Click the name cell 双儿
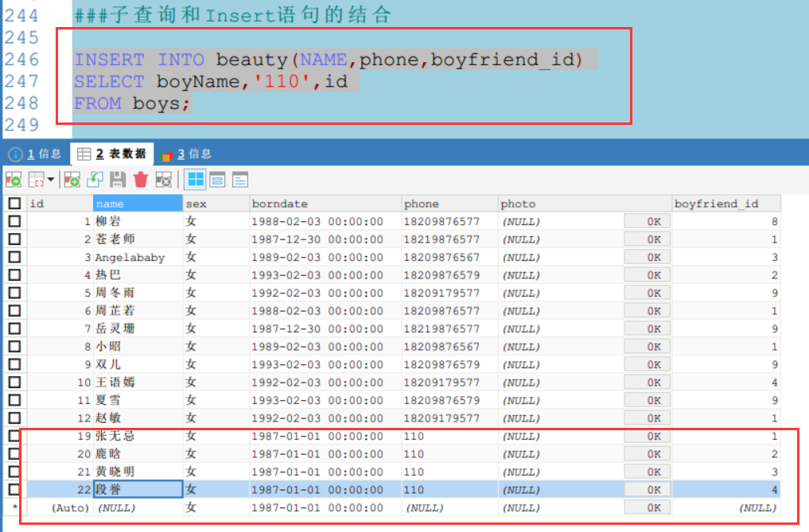The image size is (809, 532). [x=138, y=364]
